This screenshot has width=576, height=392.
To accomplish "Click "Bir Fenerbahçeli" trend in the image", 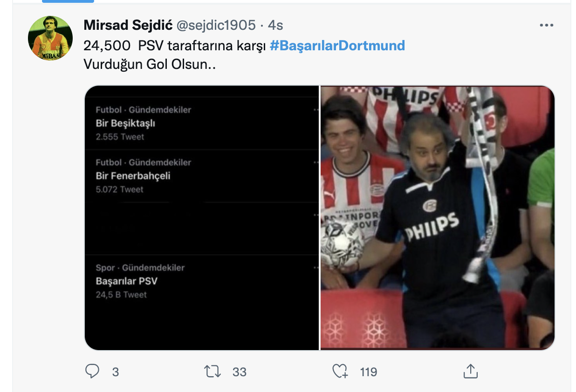I will pos(133,176).
